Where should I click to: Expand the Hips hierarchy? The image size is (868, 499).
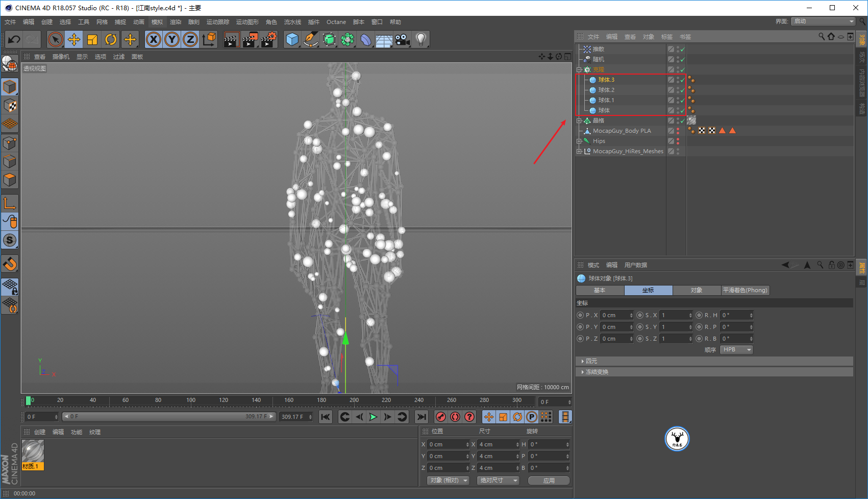pos(579,141)
